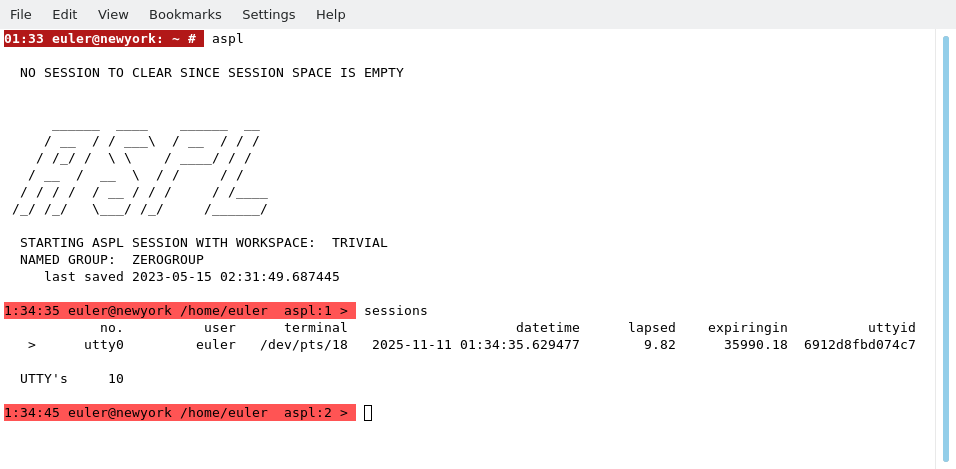
Task: Click the uttyid value 6912d8fbd074c7
Action: point(859,345)
